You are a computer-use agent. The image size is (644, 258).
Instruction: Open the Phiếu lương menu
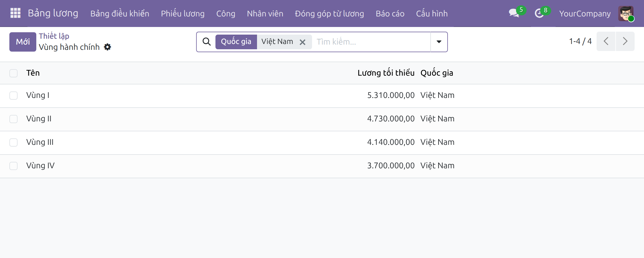pos(183,13)
